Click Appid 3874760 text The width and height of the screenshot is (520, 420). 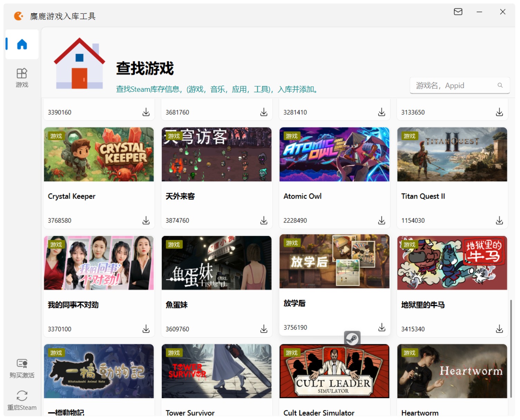click(x=177, y=220)
